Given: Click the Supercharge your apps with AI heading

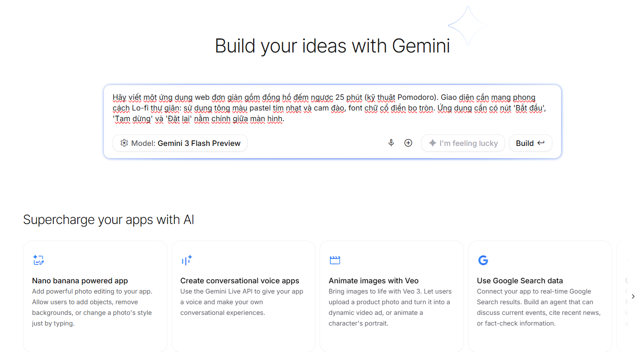Looking at the screenshot, I should coord(108,220).
